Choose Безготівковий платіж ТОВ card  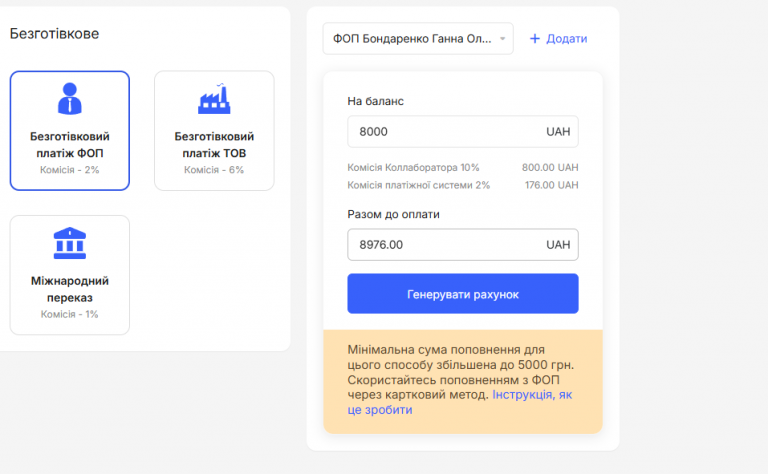pyautogui.click(x=214, y=131)
